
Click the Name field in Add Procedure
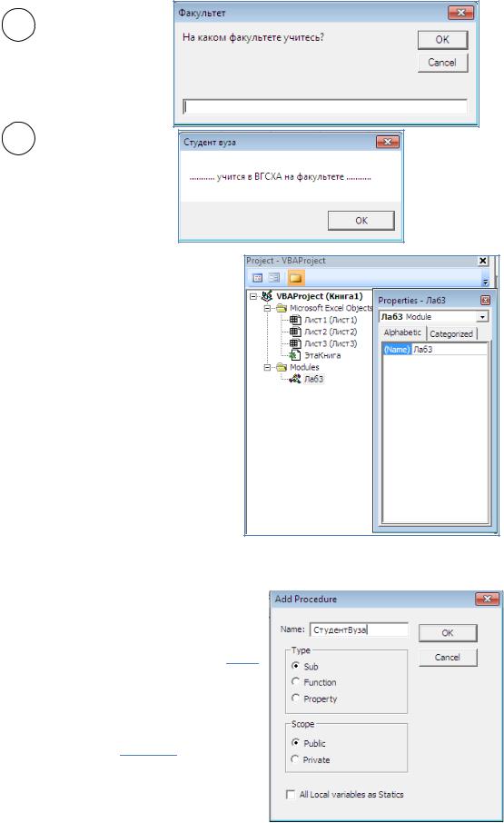[x=360, y=630]
